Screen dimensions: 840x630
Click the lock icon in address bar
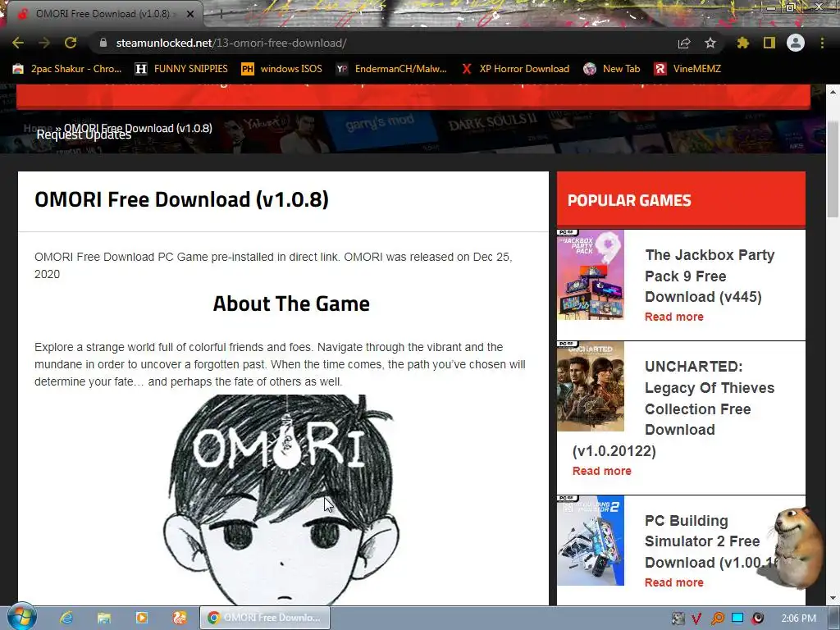104,43
